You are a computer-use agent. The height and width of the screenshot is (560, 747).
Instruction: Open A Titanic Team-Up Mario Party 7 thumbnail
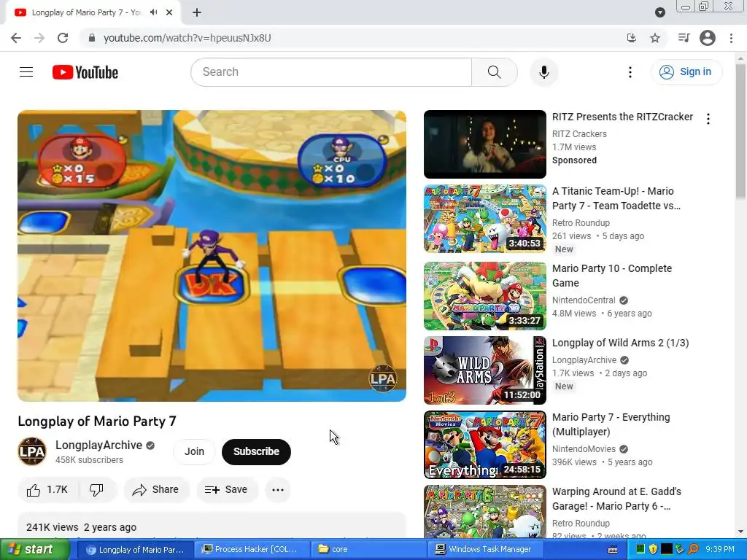[485, 219]
